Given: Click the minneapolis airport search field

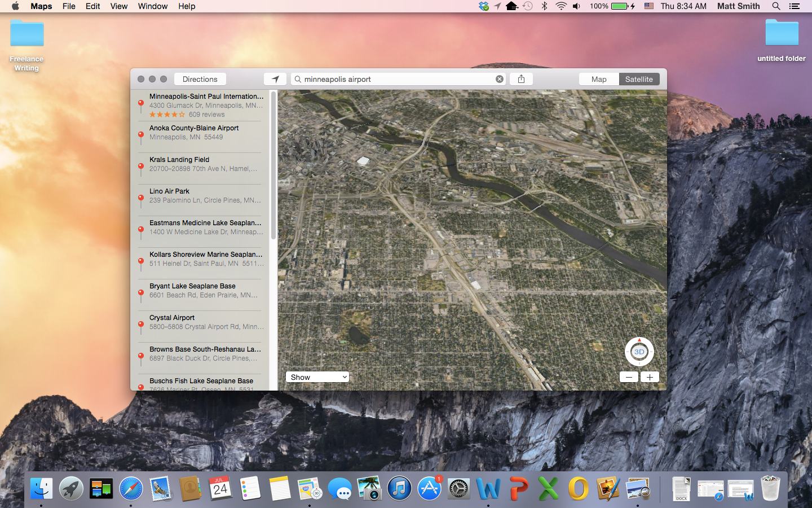Looking at the screenshot, I should pyautogui.click(x=398, y=79).
